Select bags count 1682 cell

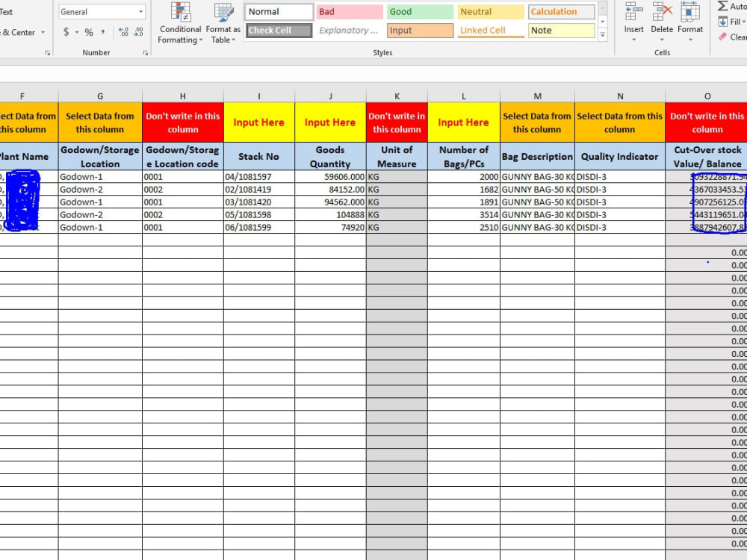pos(464,189)
